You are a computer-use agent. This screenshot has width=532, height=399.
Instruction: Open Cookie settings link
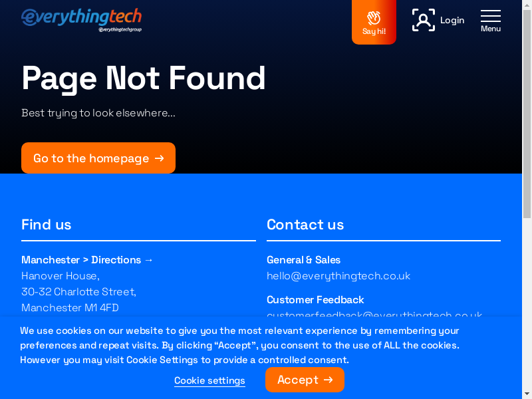tap(209, 381)
